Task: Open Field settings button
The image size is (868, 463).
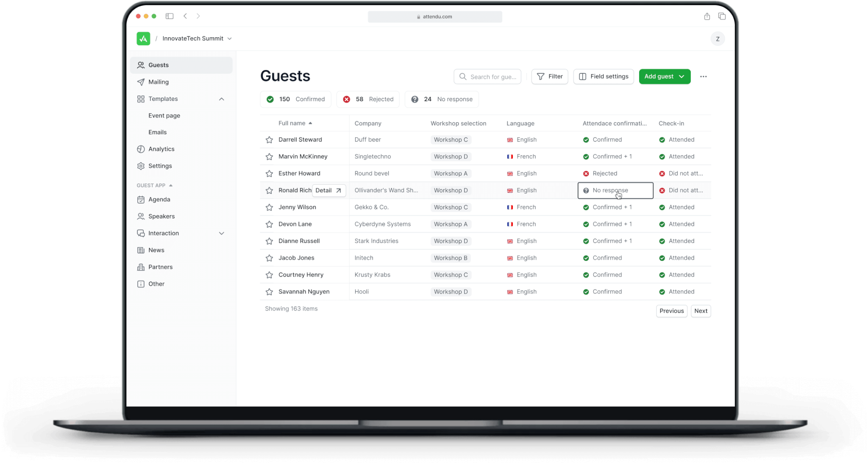Action: [604, 77]
